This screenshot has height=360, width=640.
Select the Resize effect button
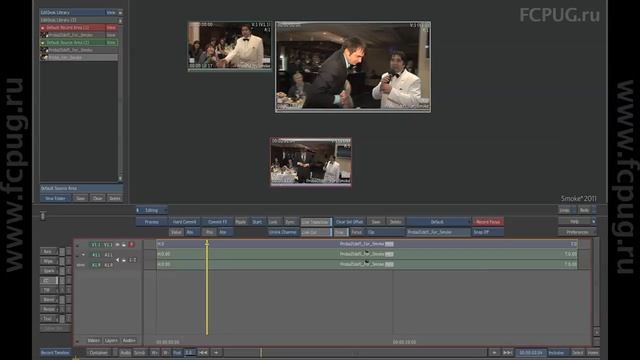49,309
